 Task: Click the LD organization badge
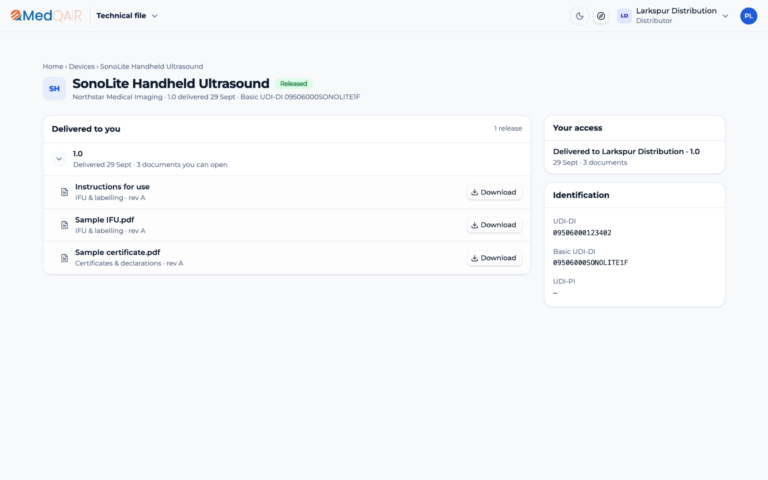624,16
